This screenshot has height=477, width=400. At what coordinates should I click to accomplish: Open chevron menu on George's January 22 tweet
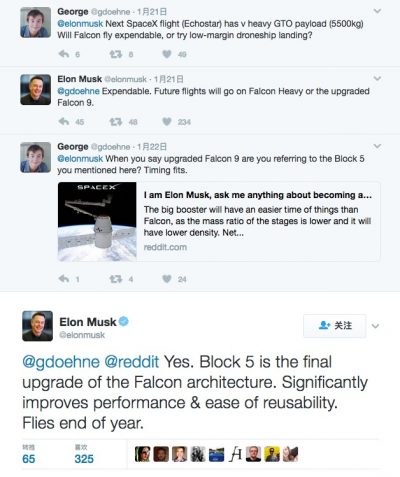pos(377,146)
